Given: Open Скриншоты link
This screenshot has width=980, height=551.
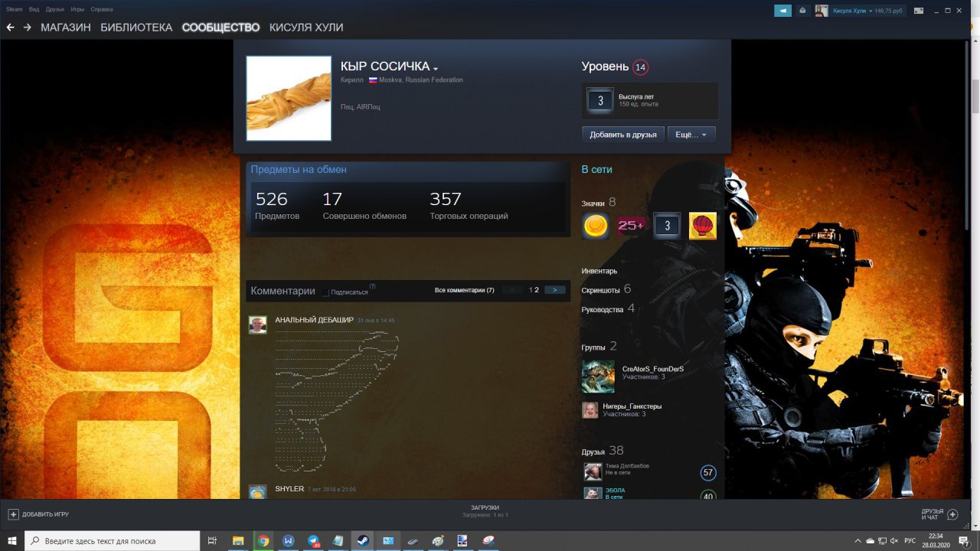Looking at the screenshot, I should (x=601, y=290).
